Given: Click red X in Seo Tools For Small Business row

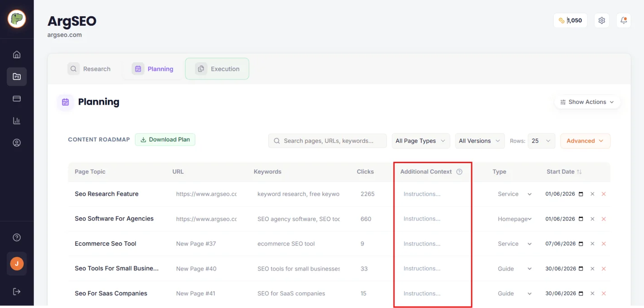Looking at the screenshot, I should [x=604, y=268].
